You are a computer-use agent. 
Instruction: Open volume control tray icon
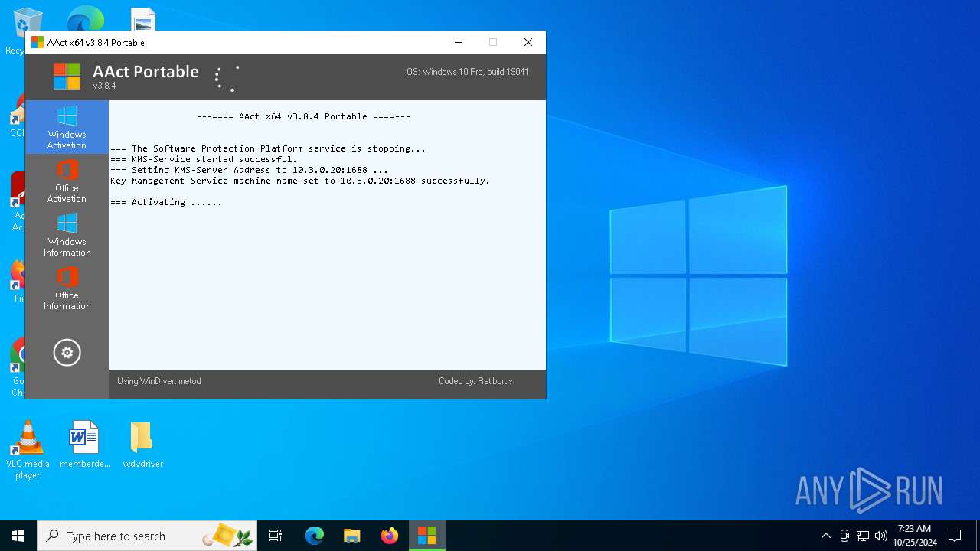[x=881, y=536]
